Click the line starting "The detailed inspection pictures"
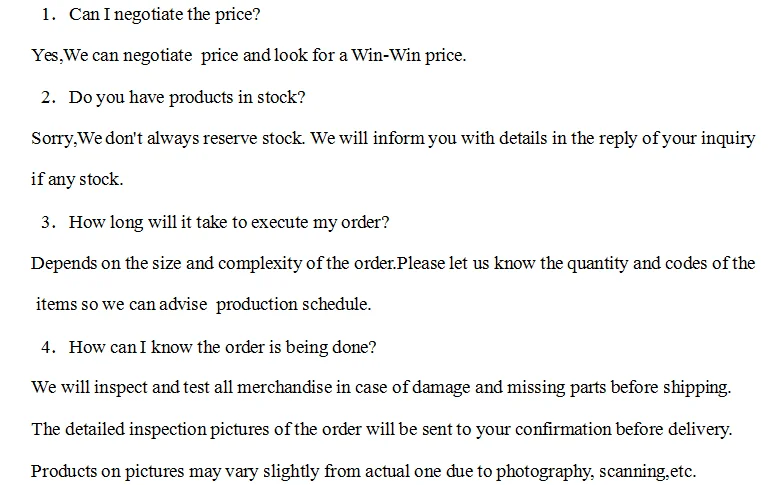This screenshot has height=485, width=769. (x=382, y=429)
